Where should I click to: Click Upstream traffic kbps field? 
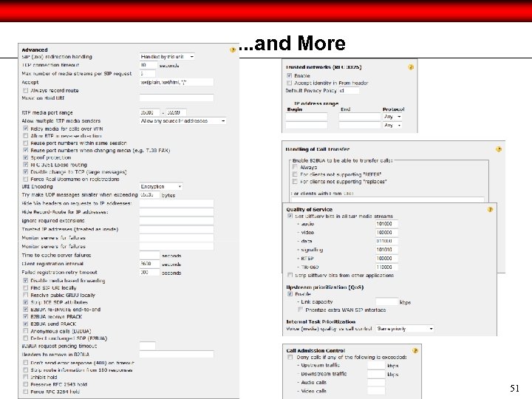coord(376,366)
